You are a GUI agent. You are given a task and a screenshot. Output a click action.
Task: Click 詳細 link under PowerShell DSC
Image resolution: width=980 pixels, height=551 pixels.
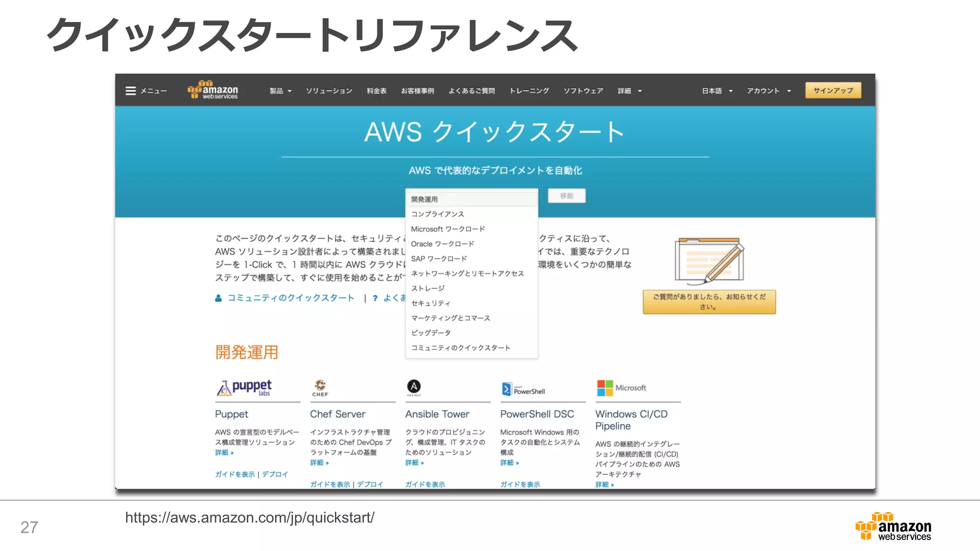(509, 463)
